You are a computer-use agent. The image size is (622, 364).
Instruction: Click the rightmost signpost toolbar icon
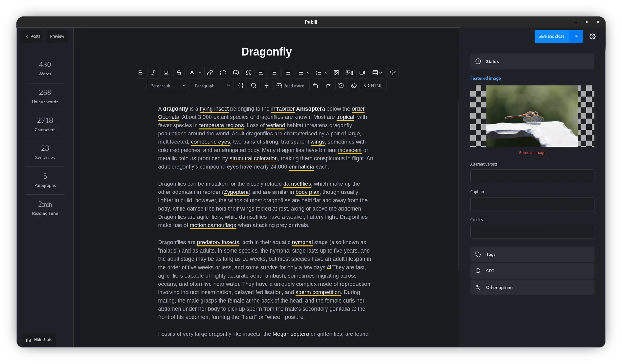coord(393,73)
